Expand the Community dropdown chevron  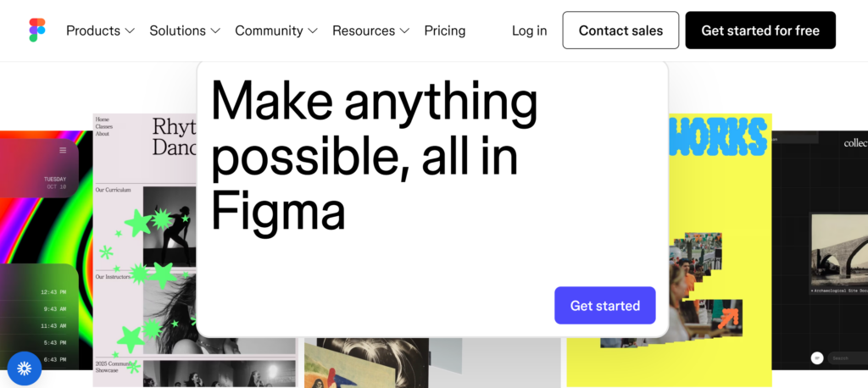pyautogui.click(x=313, y=31)
